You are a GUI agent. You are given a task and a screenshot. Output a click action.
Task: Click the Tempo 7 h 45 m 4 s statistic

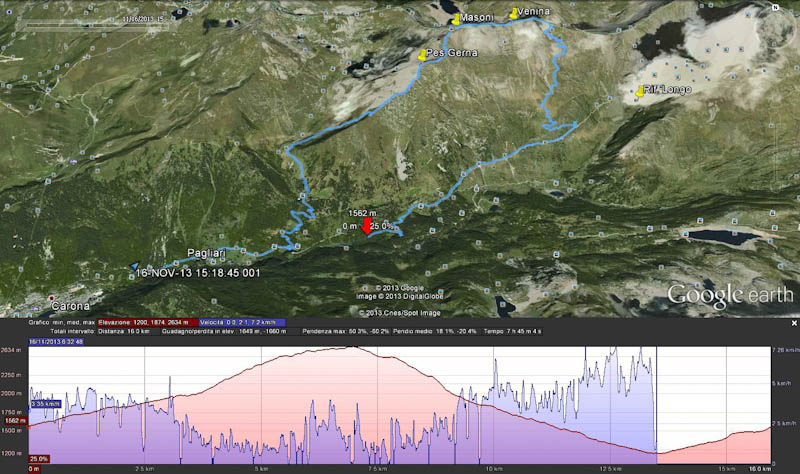pyautogui.click(x=512, y=331)
